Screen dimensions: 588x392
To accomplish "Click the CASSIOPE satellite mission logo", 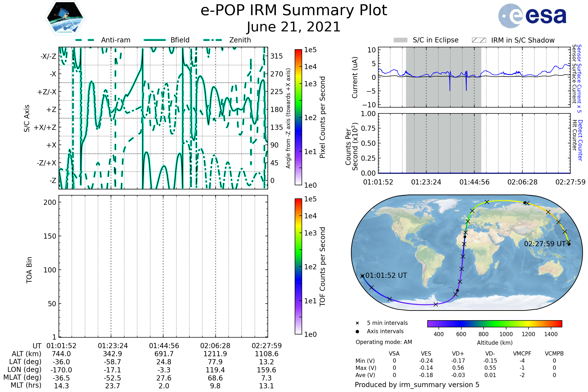I will pyautogui.click(x=65, y=18).
